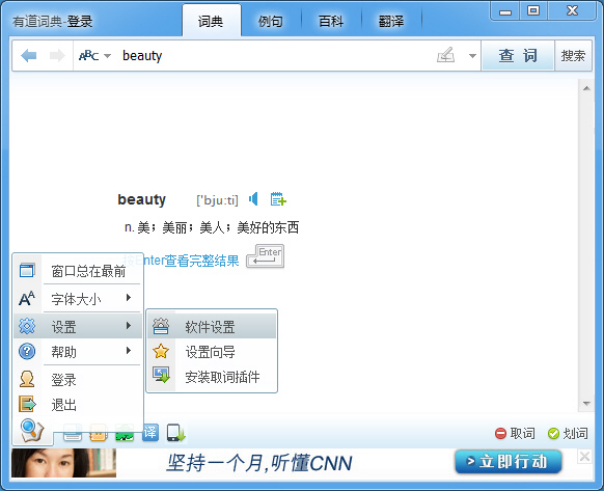
Task: Click the back navigation arrow
Action: point(29,56)
